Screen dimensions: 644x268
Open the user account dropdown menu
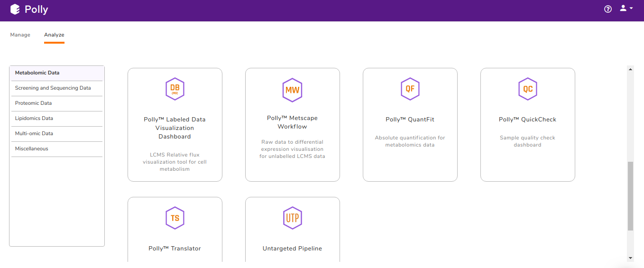626,9
